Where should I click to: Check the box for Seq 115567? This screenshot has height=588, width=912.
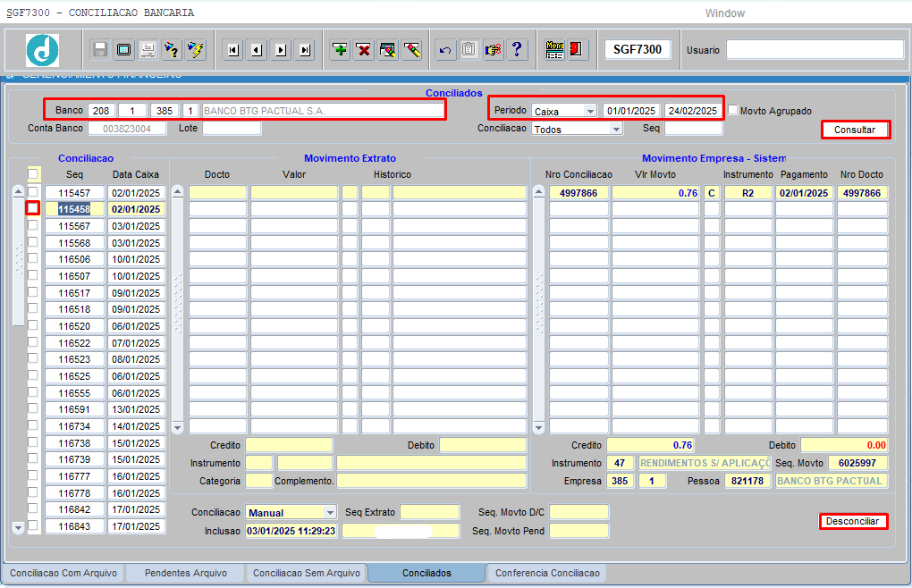pyautogui.click(x=33, y=225)
